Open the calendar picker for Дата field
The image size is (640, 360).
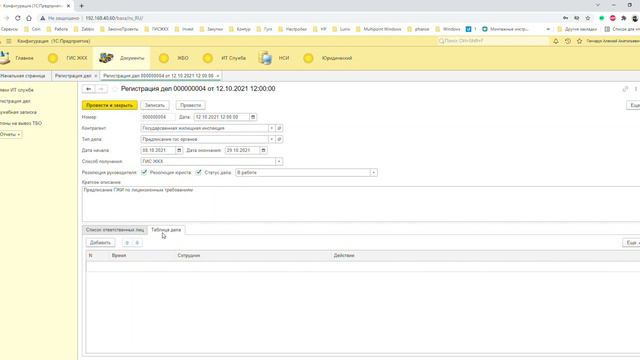point(253,117)
